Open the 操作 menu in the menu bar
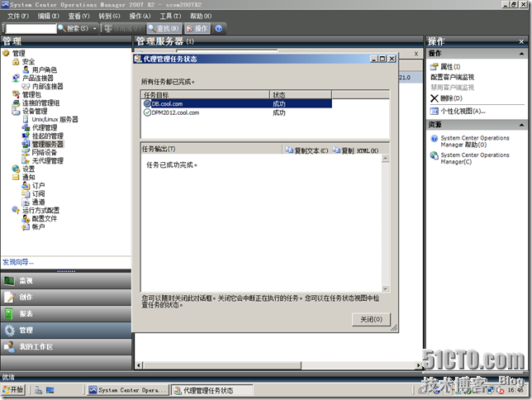Viewport: 532px width, 400px height. 140,16
